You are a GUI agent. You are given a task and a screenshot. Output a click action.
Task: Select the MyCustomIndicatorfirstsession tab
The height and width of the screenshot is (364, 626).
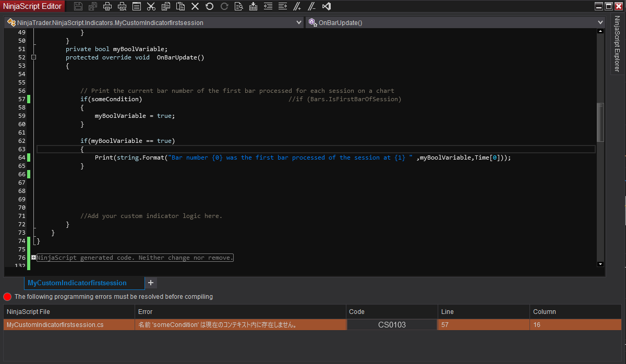click(77, 283)
